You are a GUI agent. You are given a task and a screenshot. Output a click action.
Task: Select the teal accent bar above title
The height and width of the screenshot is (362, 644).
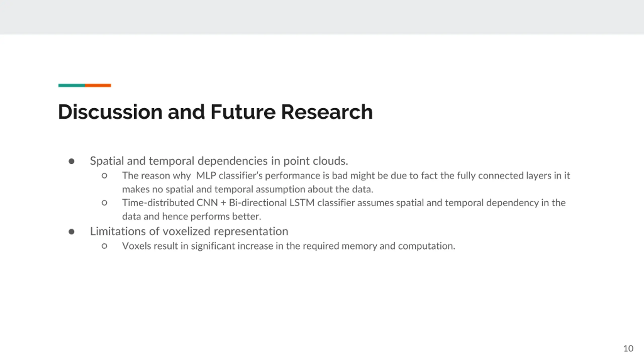[72, 85]
